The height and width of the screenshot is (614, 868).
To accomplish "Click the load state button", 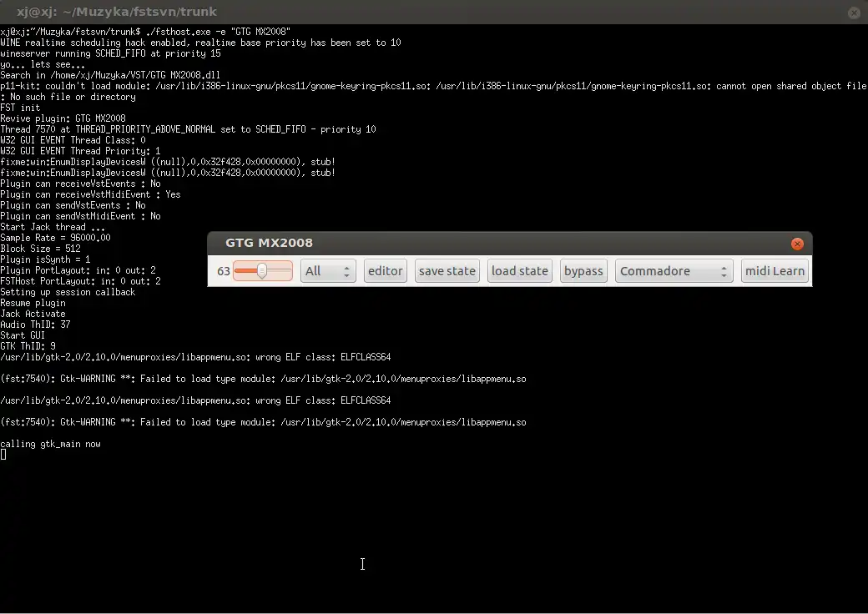I will (520, 271).
